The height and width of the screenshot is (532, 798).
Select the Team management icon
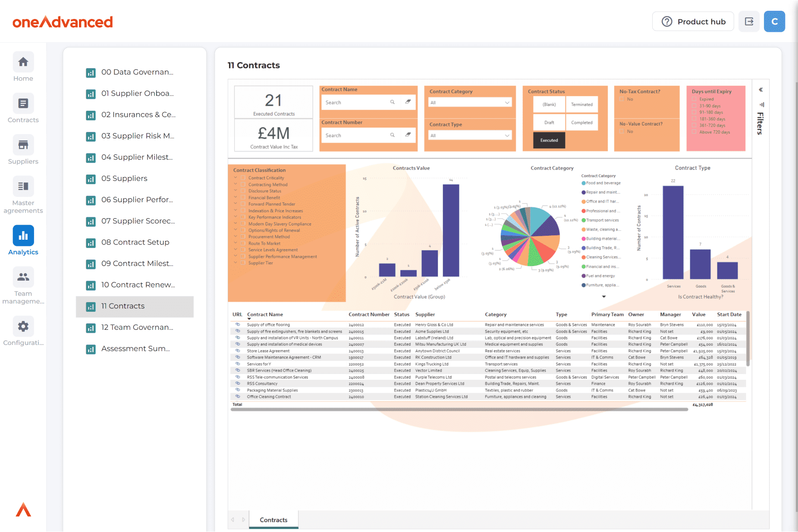[23, 277]
